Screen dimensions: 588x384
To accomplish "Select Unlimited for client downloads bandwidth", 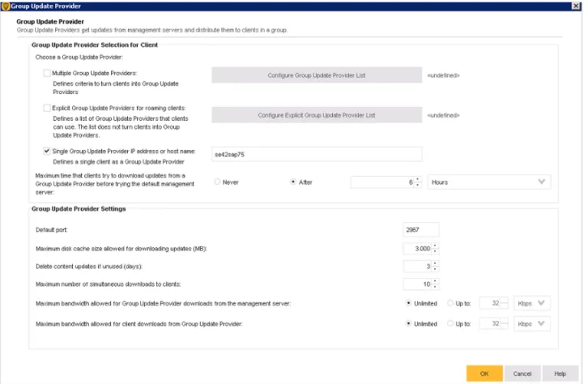I will pyautogui.click(x=409, y=323).
